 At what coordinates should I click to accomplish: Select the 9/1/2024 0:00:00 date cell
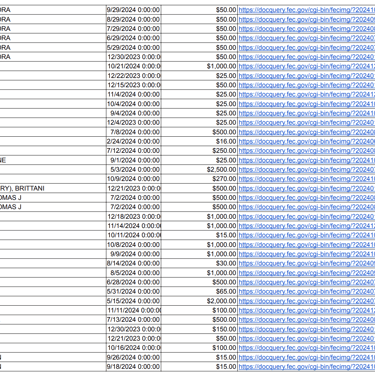(134, 160)
